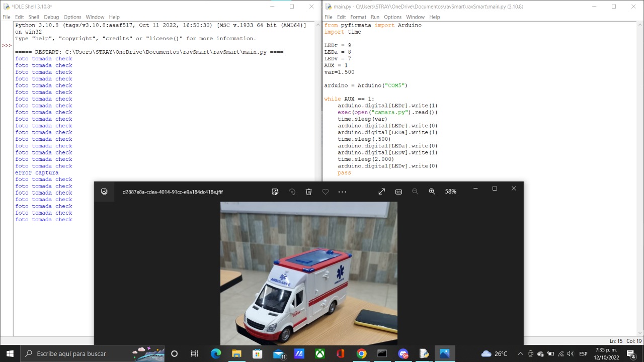The image size is (644, 362).
Task: Add the photo to favorites with the heart
Action: click(x=326, y=192)
